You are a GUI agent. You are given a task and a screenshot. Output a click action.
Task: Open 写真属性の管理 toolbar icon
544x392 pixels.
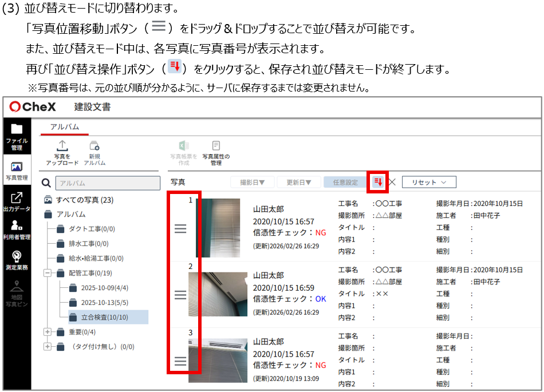216,152
